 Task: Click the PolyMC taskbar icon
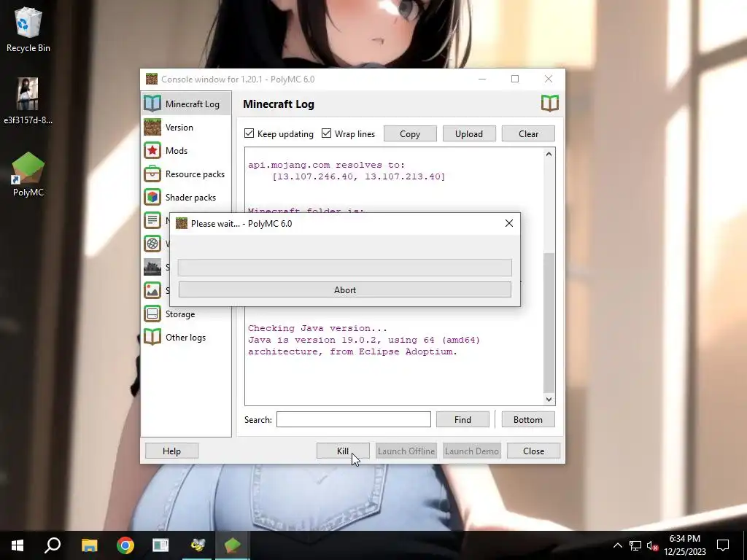pyautogui.click(x=233, y=545)
